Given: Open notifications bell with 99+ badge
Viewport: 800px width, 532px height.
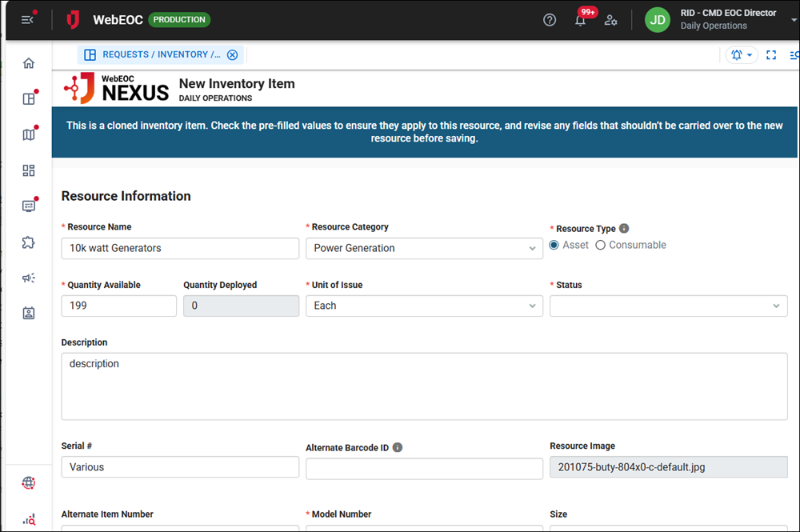Looking at the screenshot, I should pos(581,20).
